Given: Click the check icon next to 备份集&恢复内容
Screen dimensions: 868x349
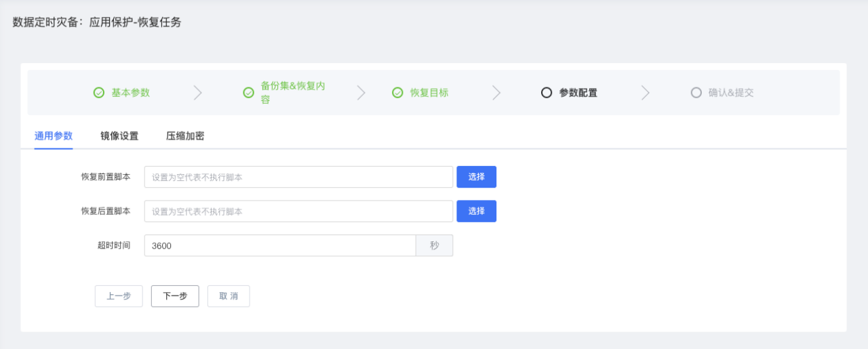Looking at the screenshot, I should click(x=249, y=93).
